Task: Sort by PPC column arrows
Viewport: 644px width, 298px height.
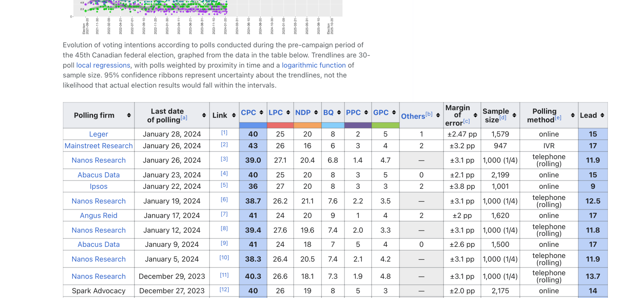Action: coord(366,112)
